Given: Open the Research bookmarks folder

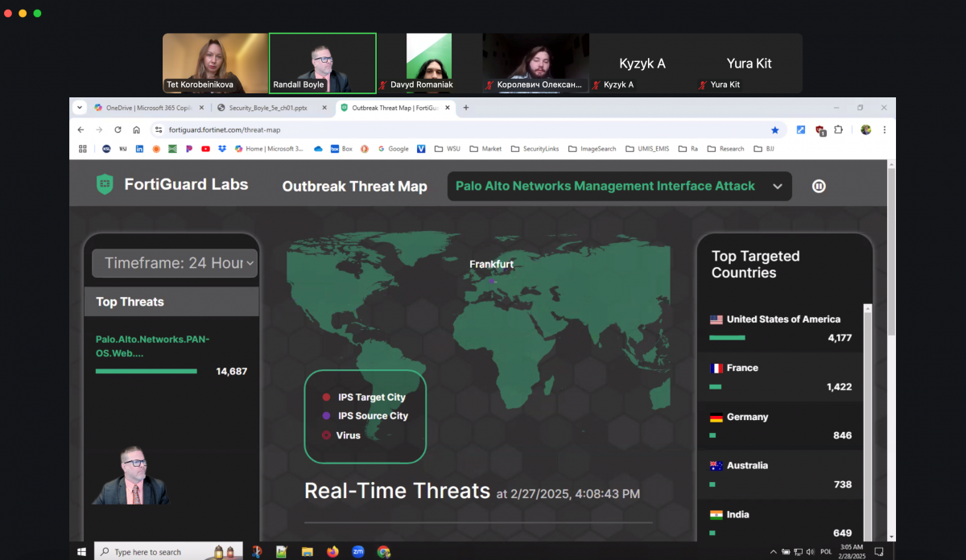Looking at the screenshot, I should 726,149.
